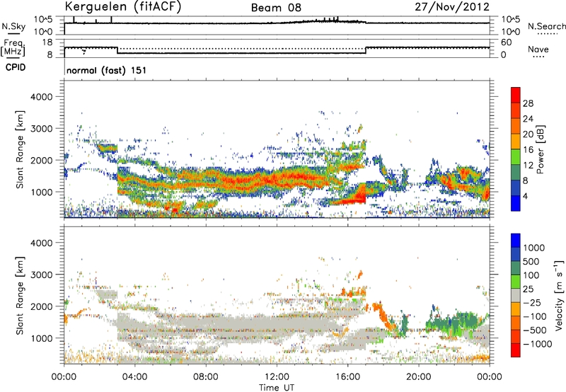
Task: Click the Slant Range label of velocity panel
Action: (20, 295)
